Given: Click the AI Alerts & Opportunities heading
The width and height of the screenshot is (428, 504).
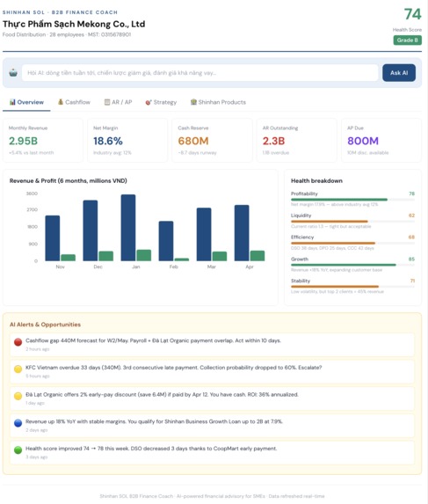Looking at the screenshot, I should (45, 325).
